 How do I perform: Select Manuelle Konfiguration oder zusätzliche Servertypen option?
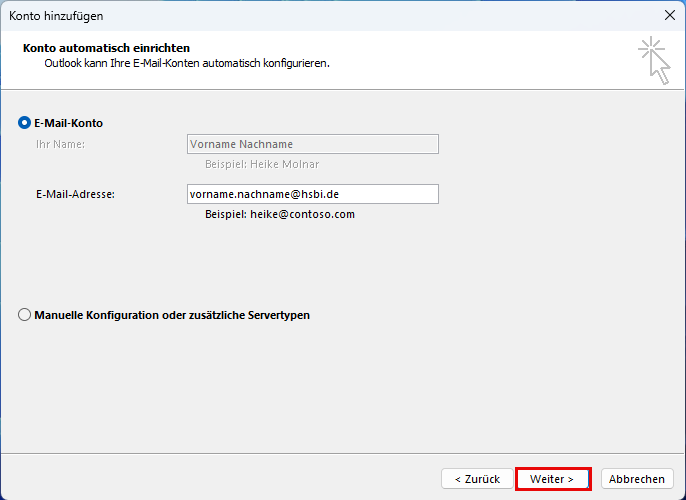point(25,315)
